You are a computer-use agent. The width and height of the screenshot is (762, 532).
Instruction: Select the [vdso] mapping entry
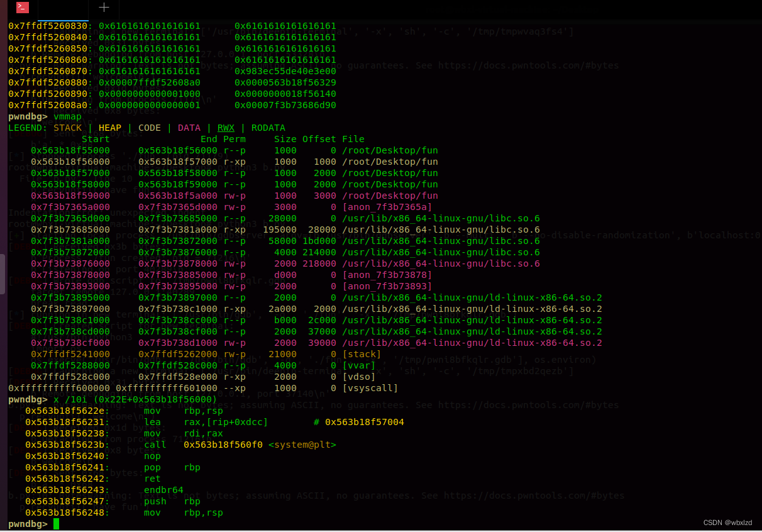pos(358,377)
